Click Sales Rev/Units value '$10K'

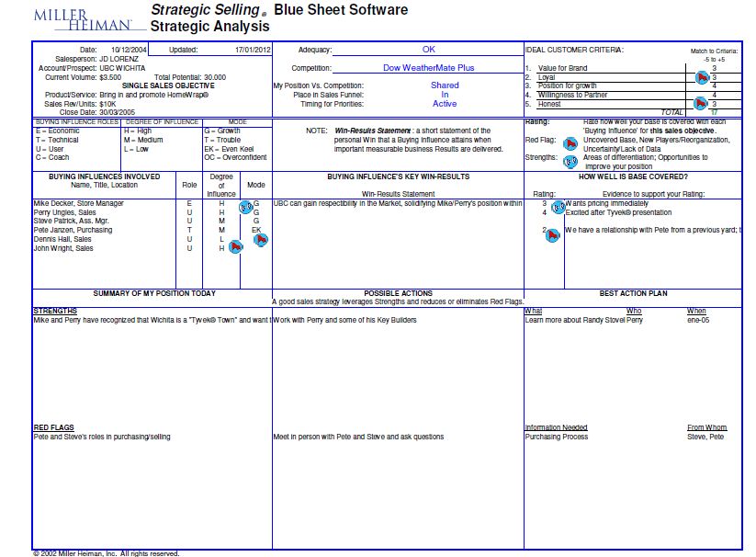coord(107,104)
